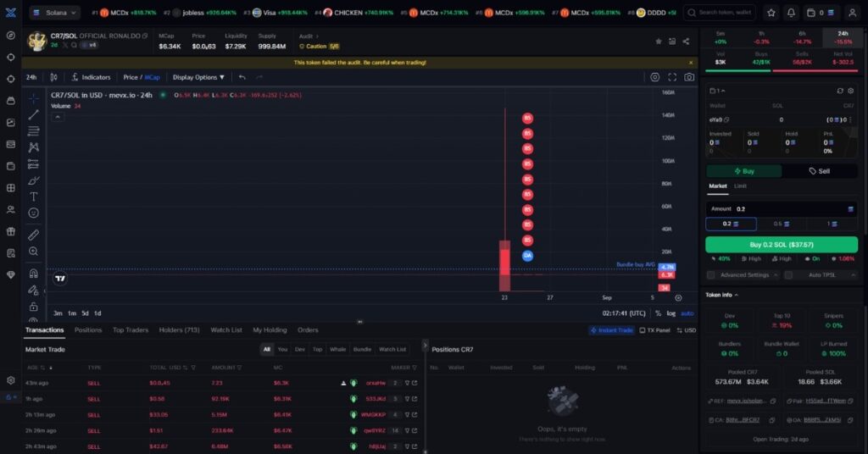Expand the Auto TPSL options chevron

tap(853, 274)
